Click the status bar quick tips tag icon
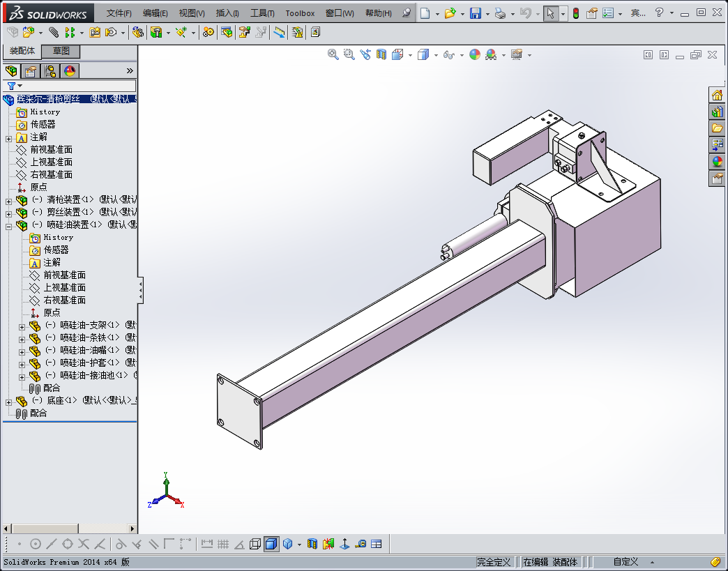The width and height of the screenshot is (728, 571). 715,562
